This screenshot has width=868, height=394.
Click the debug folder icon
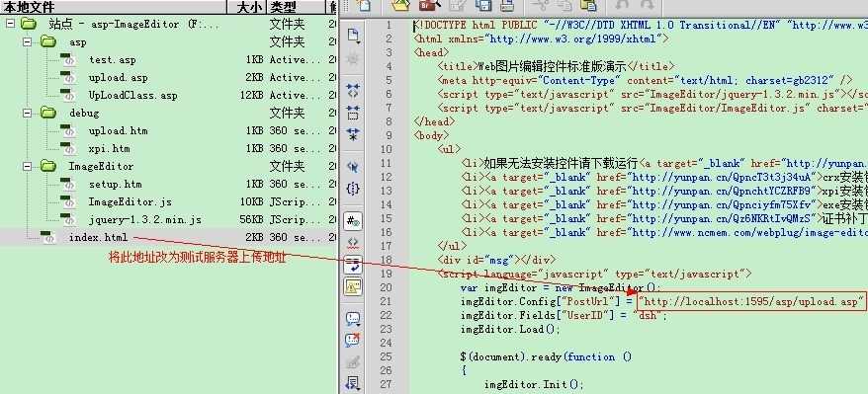click(x=48, y=113)
